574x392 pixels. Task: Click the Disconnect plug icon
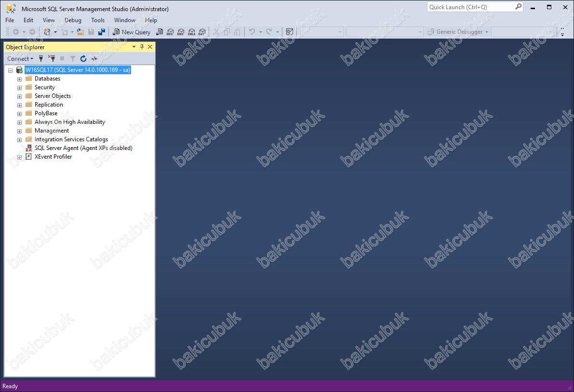click(x=52, y=59)
